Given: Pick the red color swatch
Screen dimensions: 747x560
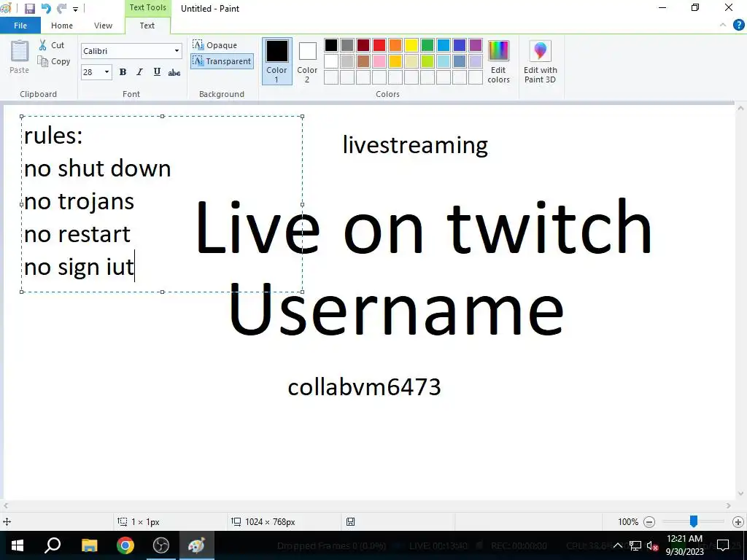Looking at the screenshot, I should click(x=379, y=45).
